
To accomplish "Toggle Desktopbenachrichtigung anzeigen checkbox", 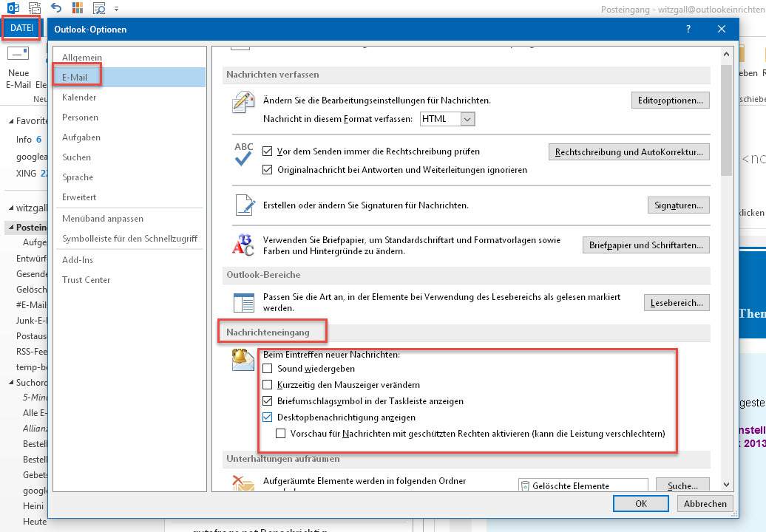I will coord(267,417).
